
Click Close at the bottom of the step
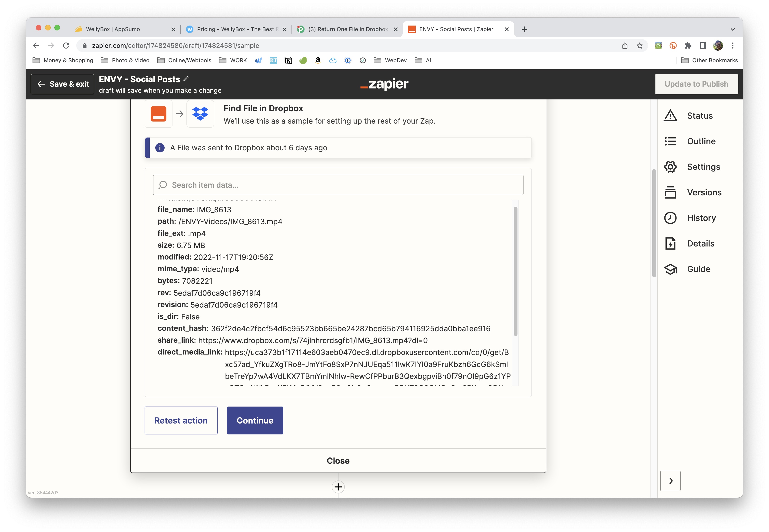point(338,461)
